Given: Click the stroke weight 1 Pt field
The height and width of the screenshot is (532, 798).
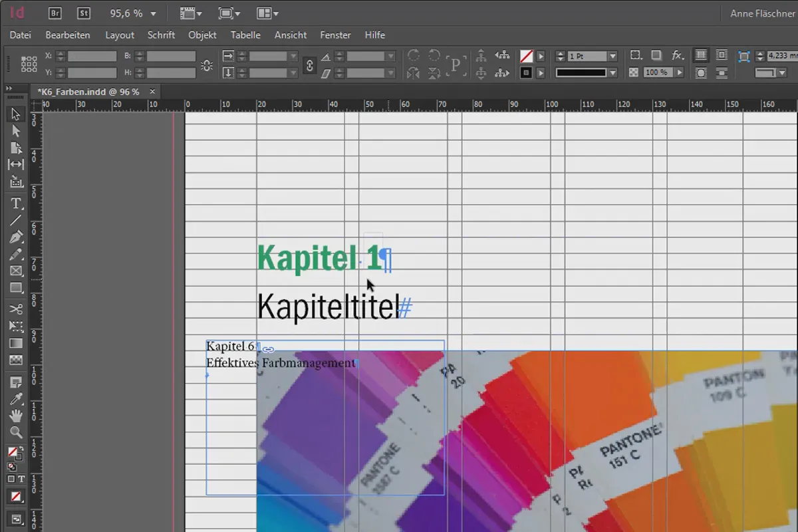Looking at the screenshot, I should 588,57.
